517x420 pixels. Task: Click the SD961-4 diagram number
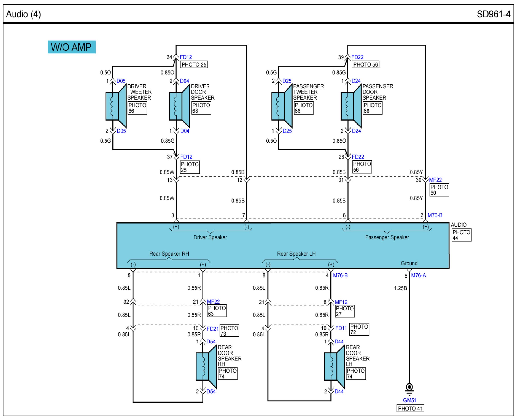click(x=494, y=14)
